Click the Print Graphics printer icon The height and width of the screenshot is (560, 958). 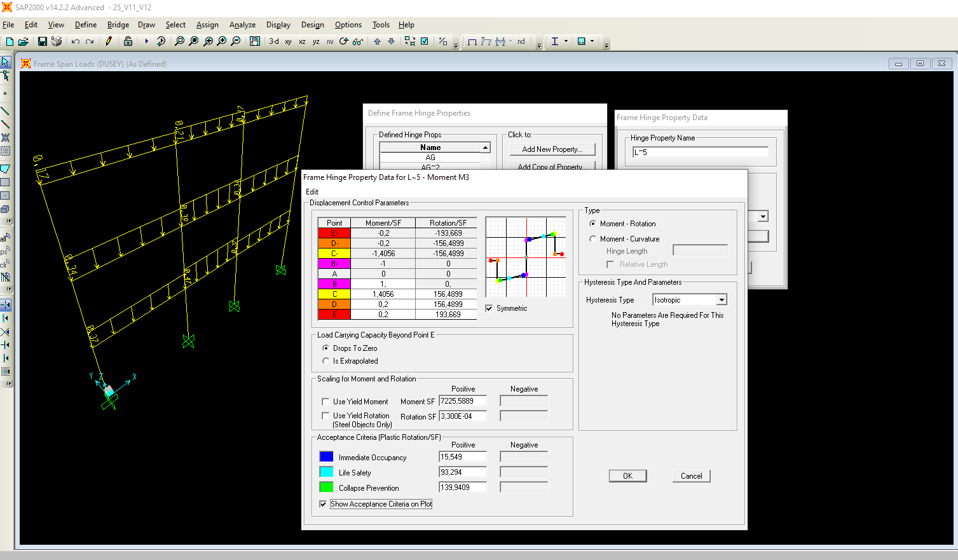57,41
